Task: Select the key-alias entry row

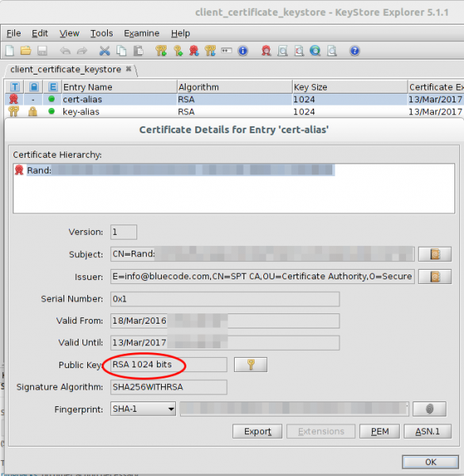Action: click(x=234, y=112)
